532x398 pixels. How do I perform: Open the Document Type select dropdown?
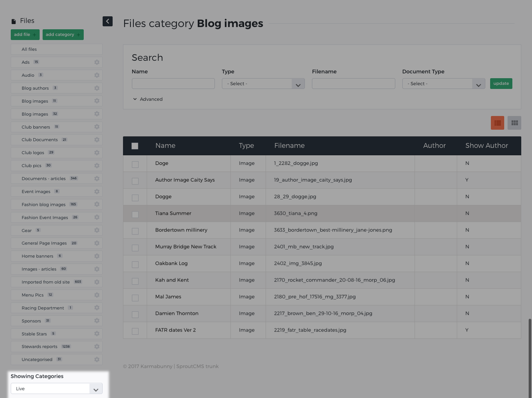[443, 84]
